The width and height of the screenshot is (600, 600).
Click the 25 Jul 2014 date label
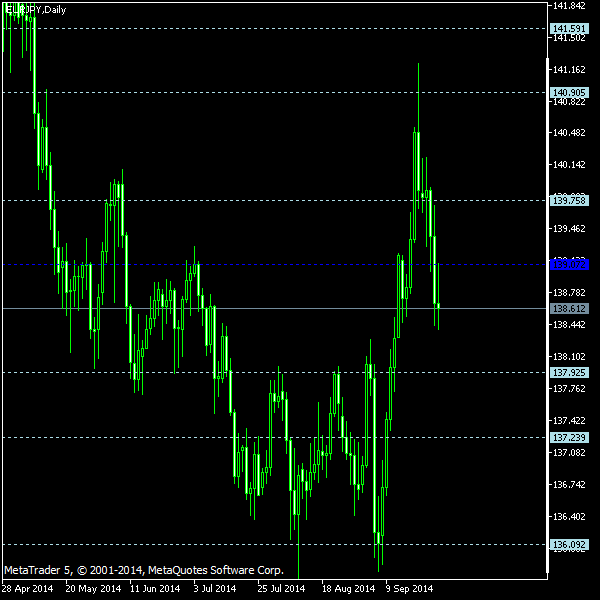click(281, 589)
